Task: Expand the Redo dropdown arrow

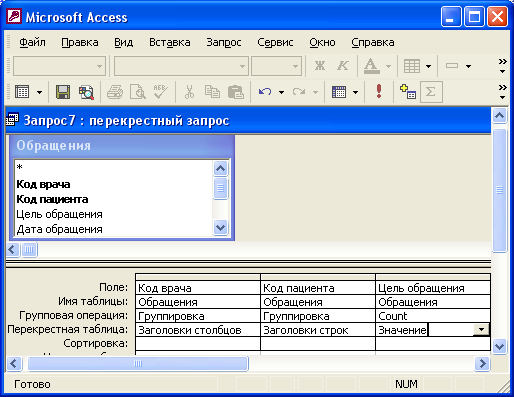Action: (x=315, y=92)
